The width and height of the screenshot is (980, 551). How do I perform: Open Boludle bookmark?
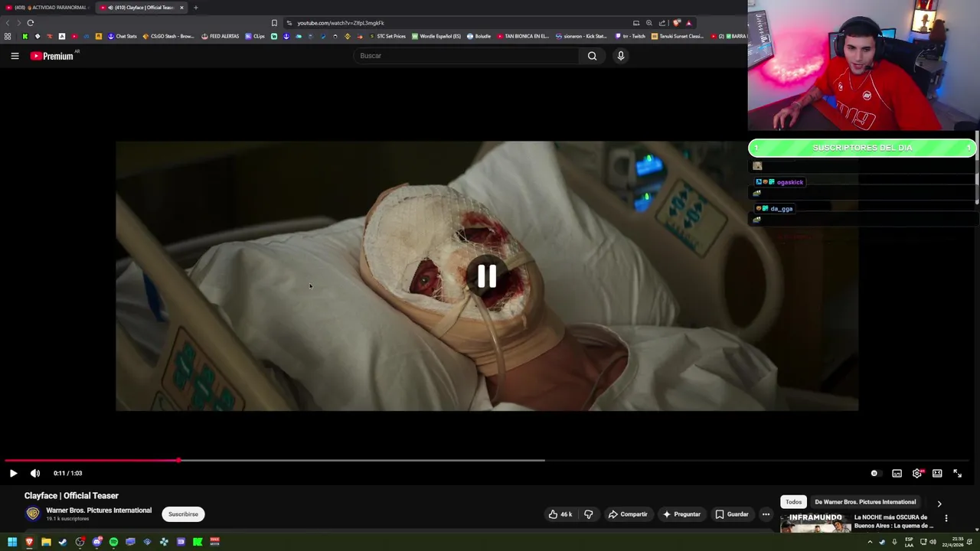tap(479, 36)
